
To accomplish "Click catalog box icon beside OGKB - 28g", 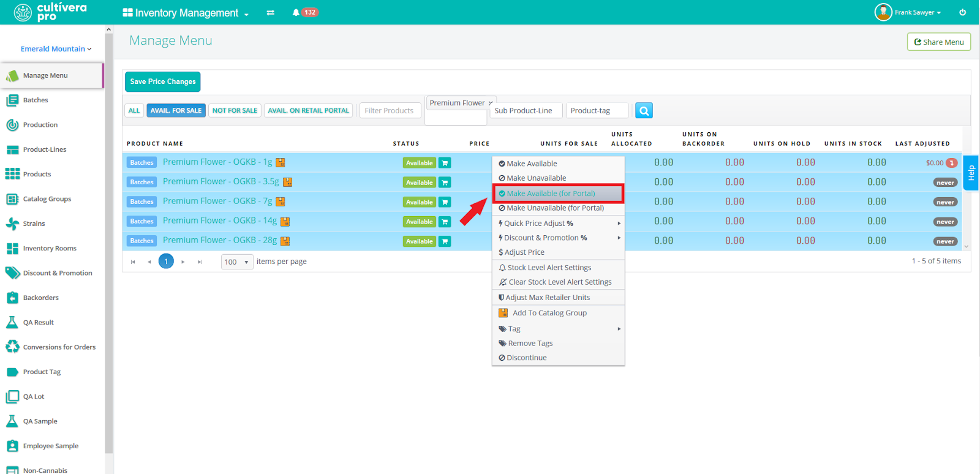I will click(285, 241).
